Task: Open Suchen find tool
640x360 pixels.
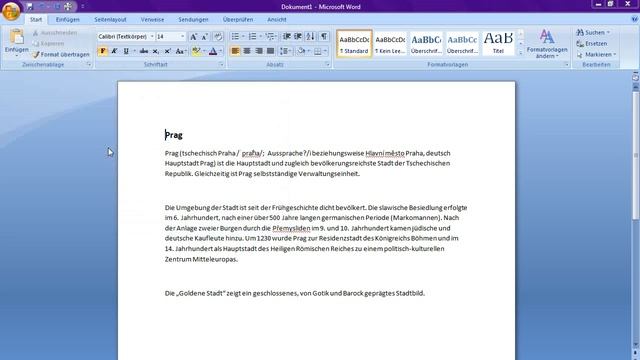Action: pyautogui.click(x=592, y=32)
